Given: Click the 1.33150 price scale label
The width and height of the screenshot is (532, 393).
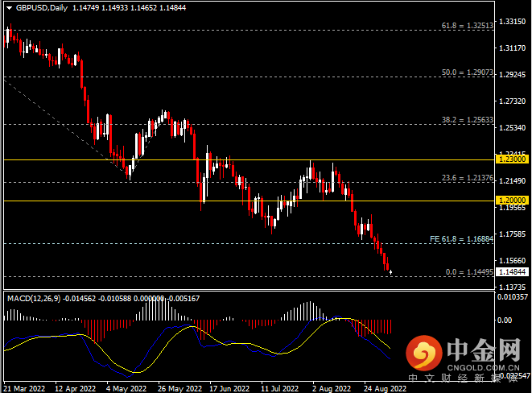Looking at the screenshot, I should (513, 22).
